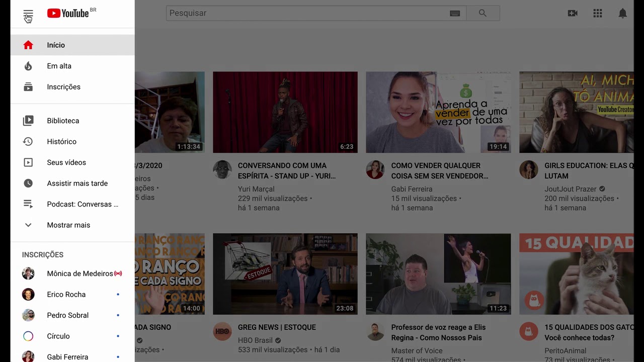Screen dimensions: 644x362
Task: Click the Inscrições sidebar icon
Action: pos(28,87)
